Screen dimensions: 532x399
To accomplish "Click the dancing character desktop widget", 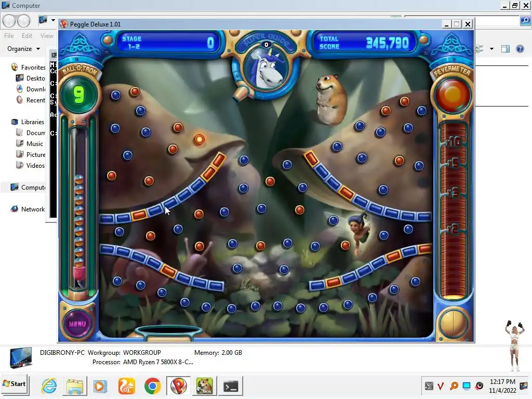I will (x=515, y=345).
